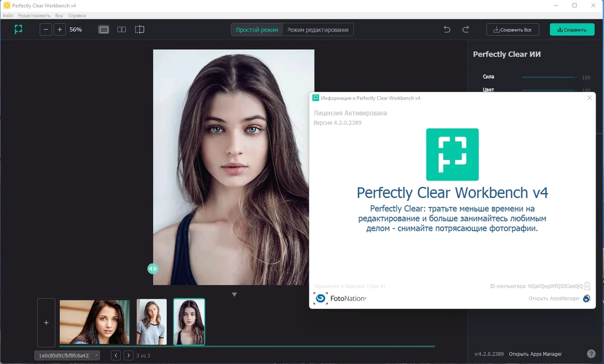Open the Редактировать menu
Image resolution: width=604 pixels, height=364 pixels.
(x=34, y=16)
